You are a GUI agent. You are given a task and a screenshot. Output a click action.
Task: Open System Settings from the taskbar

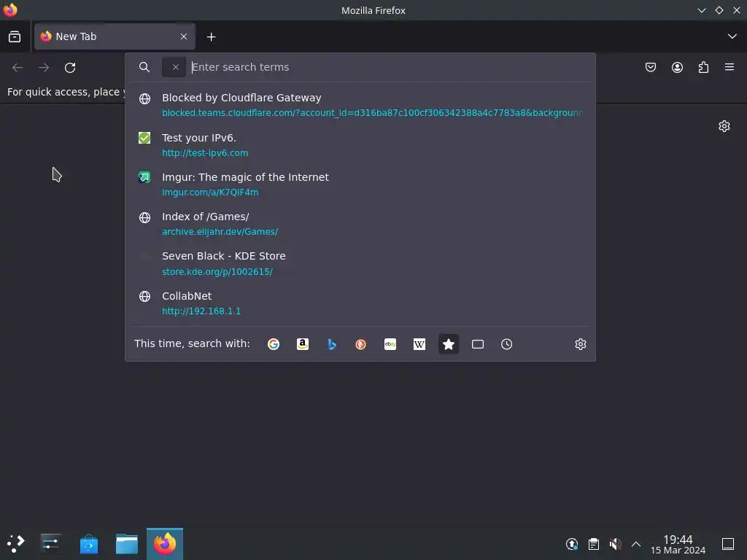pos(50,543)
